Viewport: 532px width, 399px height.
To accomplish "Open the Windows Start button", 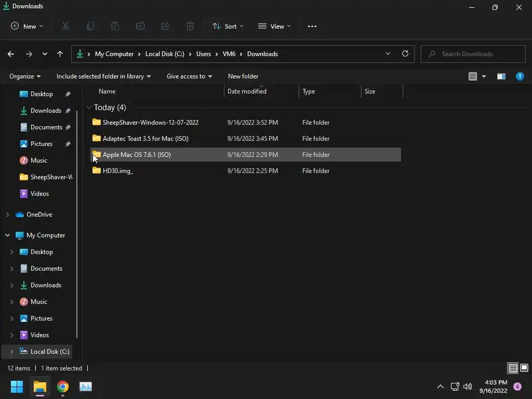I will click(x=17, y=387).
